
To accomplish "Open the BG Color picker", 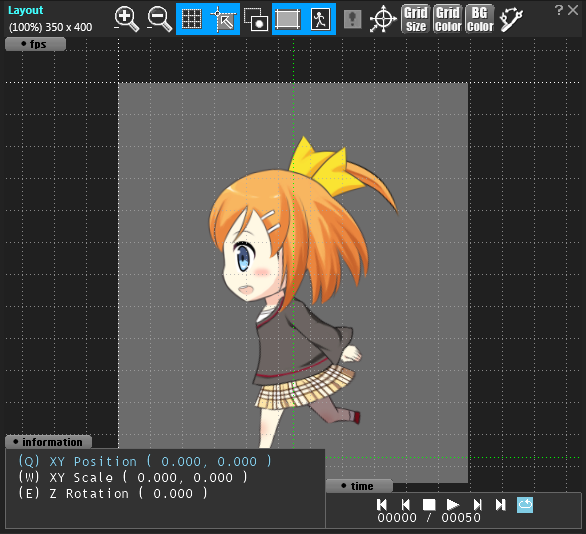I will (480, 19).
